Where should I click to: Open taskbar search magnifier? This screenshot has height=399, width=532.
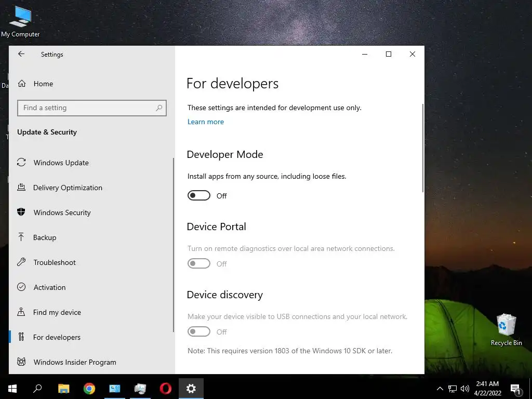tap(37, 389)
